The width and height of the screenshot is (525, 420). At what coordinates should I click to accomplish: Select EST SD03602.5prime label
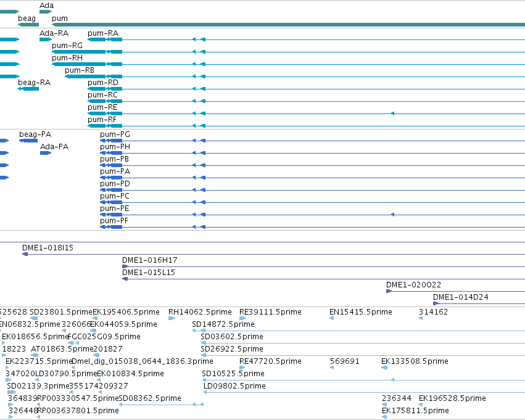pyautogui.click(x=232, y=337)
